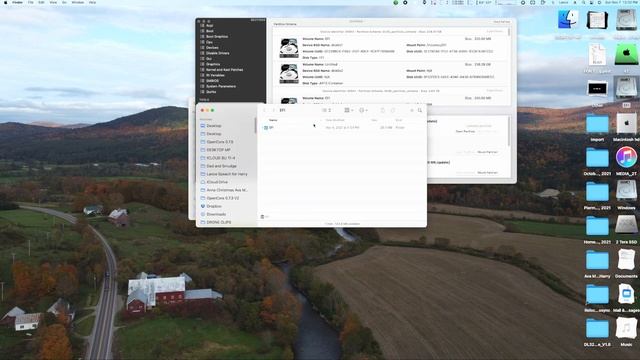Go forward in the Finder window
This screenshot has width=640, height=360.
point(273,110)
